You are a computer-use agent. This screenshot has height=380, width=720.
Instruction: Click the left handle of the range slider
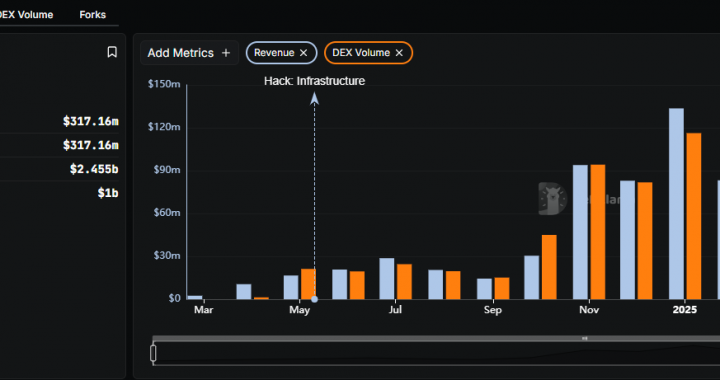(x=153, y=353)
